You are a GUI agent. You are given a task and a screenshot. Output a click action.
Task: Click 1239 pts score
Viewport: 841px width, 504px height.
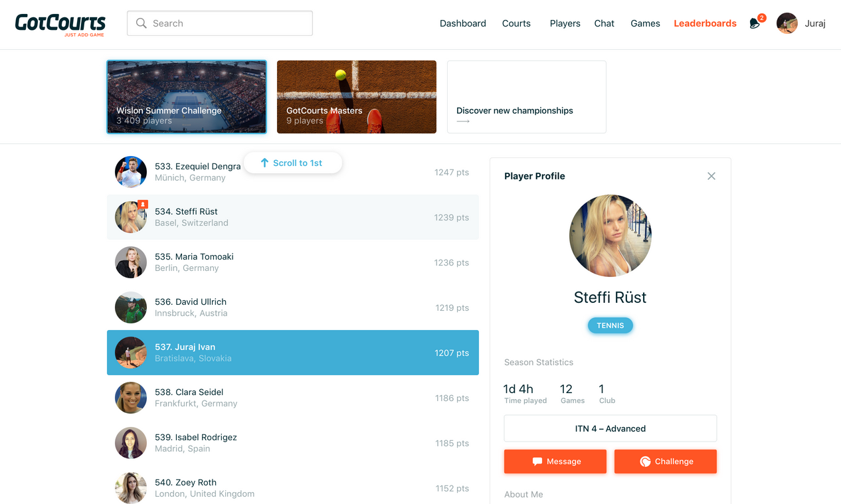452,217
